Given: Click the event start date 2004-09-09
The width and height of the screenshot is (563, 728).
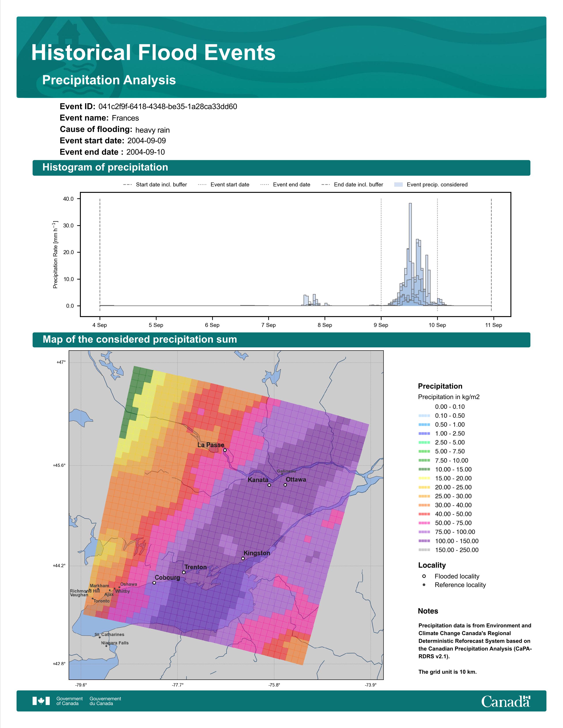Looking at the screenshot, I should tap(146, 141).
